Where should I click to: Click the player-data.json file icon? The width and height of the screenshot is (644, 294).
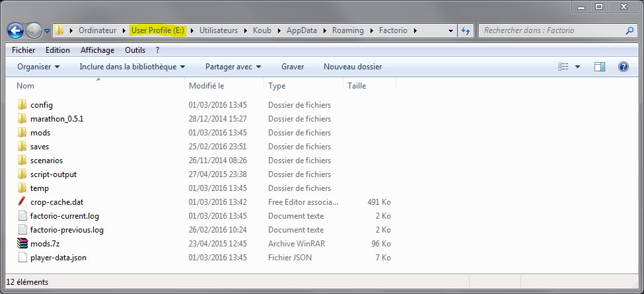click(22, 258)
